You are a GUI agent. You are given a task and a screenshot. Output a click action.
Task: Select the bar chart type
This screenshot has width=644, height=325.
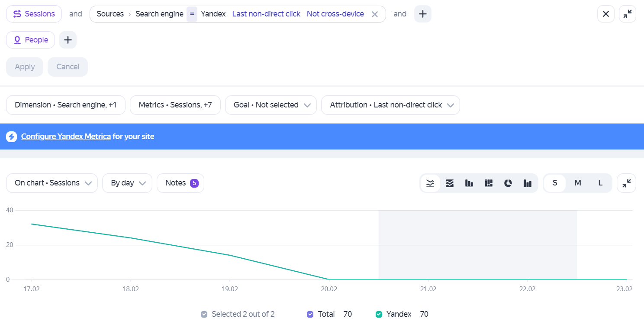469,183
